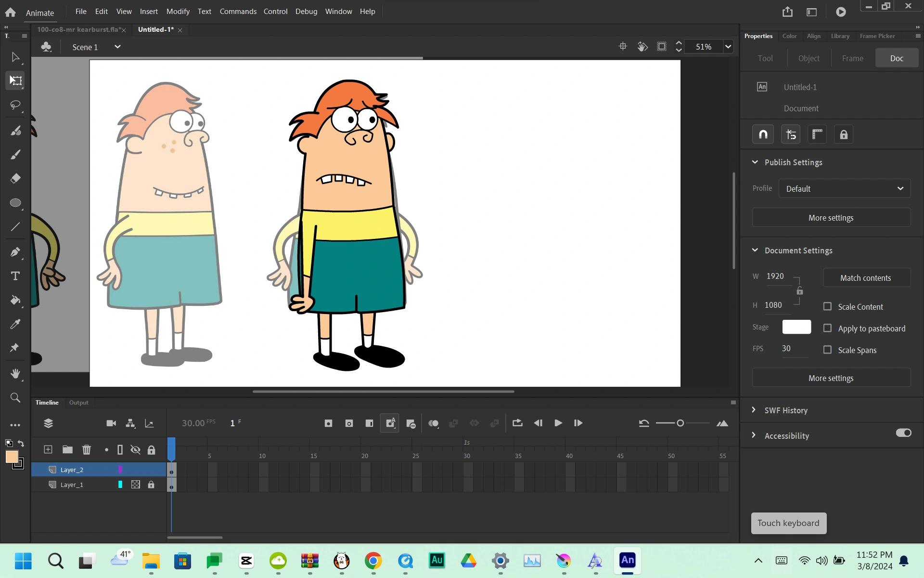
Task: Open the Camera tool in the timeline
Action: pyautogui.click(x=111, y=423)
